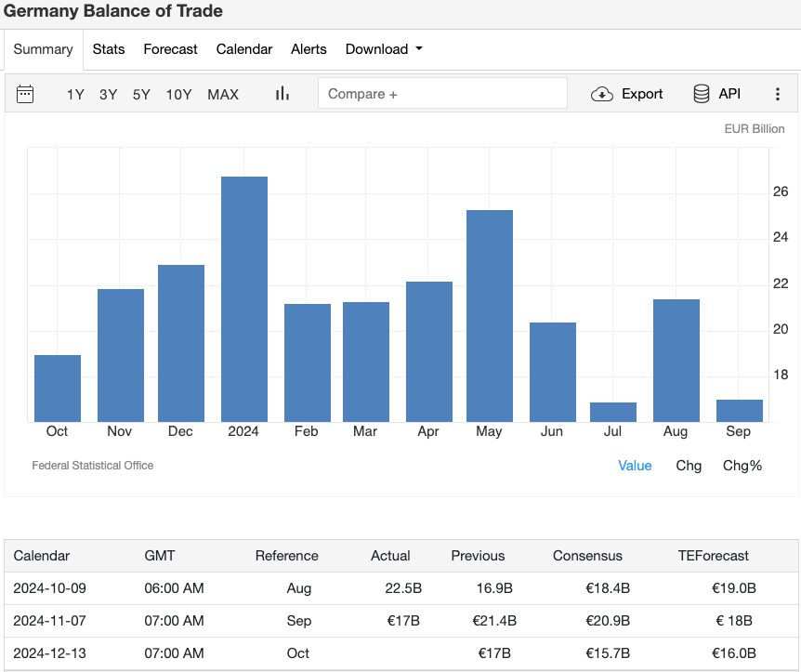Click the Federal Statistical Office source link
The height and width of the screenshot is (672, 801).
[93, 465]
